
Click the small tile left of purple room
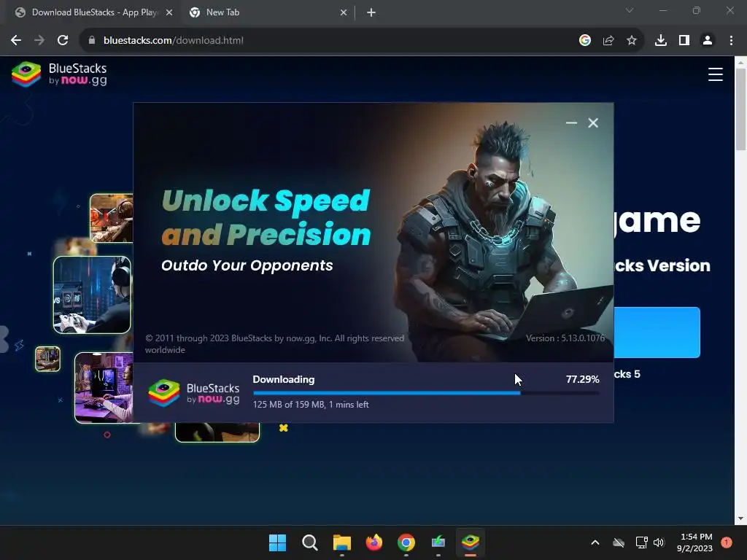pyautogui.click(x=47, y=359)
